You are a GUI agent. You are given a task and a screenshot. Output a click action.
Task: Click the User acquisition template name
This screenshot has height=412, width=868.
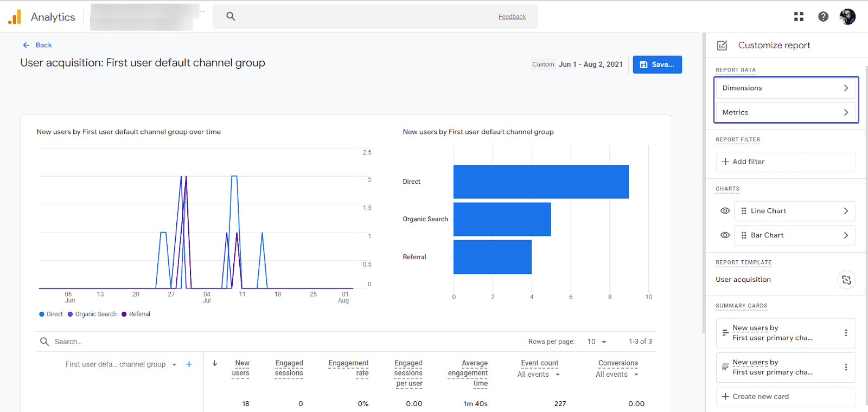coord(743,280)
